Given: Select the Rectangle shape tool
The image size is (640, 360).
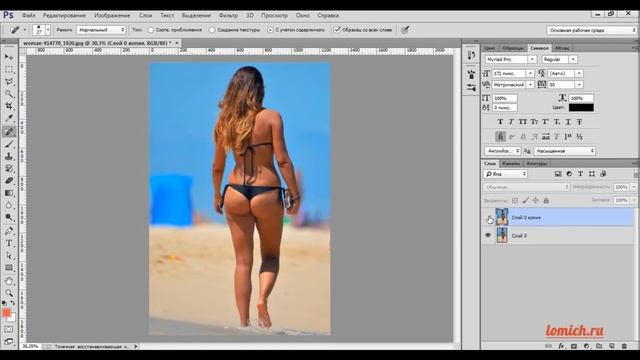Looking at the screenshot, I should (9, 268).
